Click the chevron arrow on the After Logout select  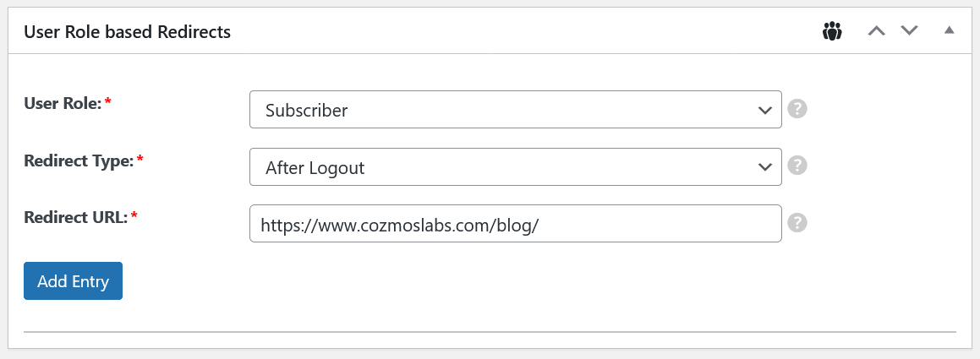tap(765, 167)
